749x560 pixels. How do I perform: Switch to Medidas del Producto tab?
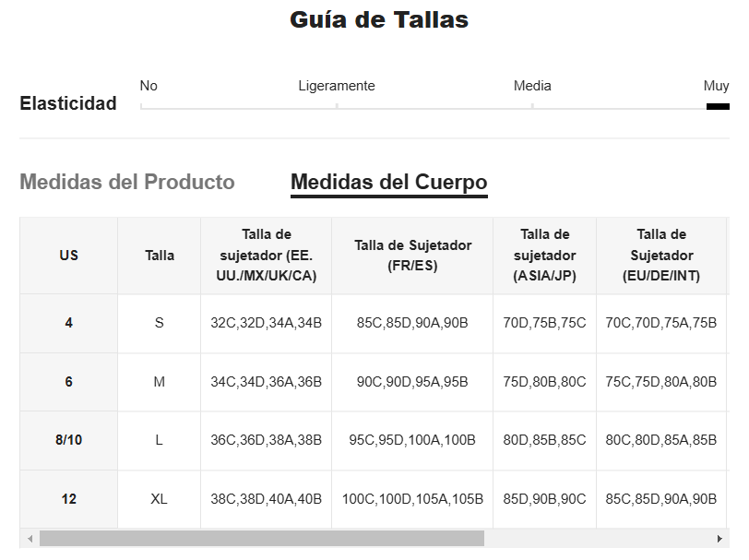127,182
